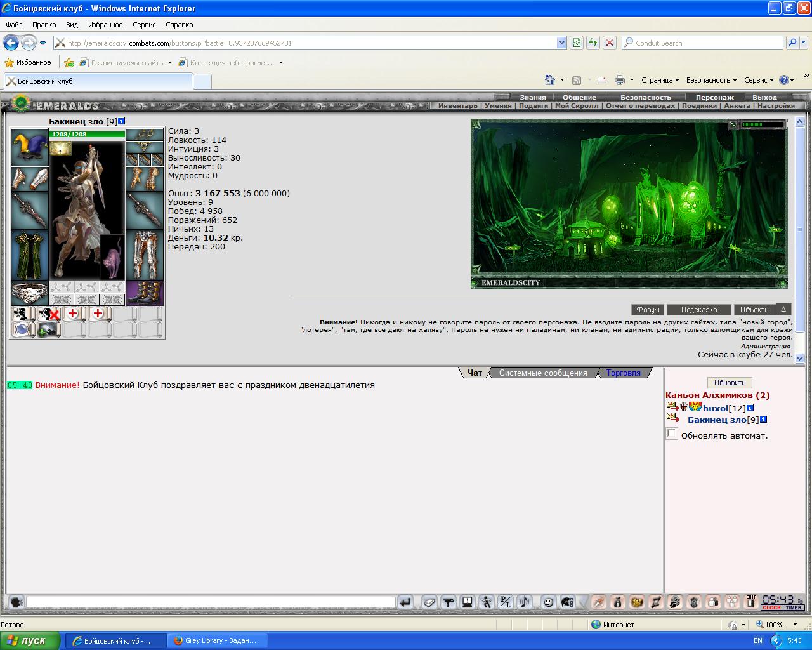This screenshot has width=812, height=650.
Task: Use the scroll with red-crossed silhouette
Action: click(49, 314)
